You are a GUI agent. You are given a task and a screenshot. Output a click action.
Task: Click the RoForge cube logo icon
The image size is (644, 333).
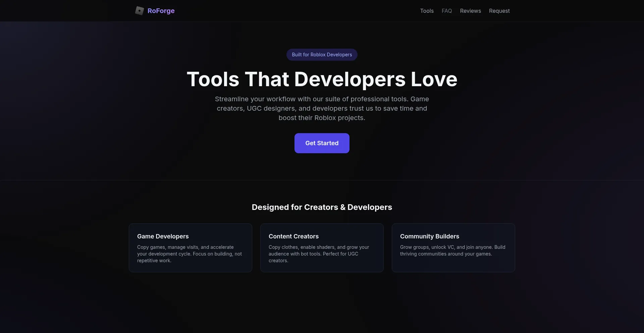[140, 11]
